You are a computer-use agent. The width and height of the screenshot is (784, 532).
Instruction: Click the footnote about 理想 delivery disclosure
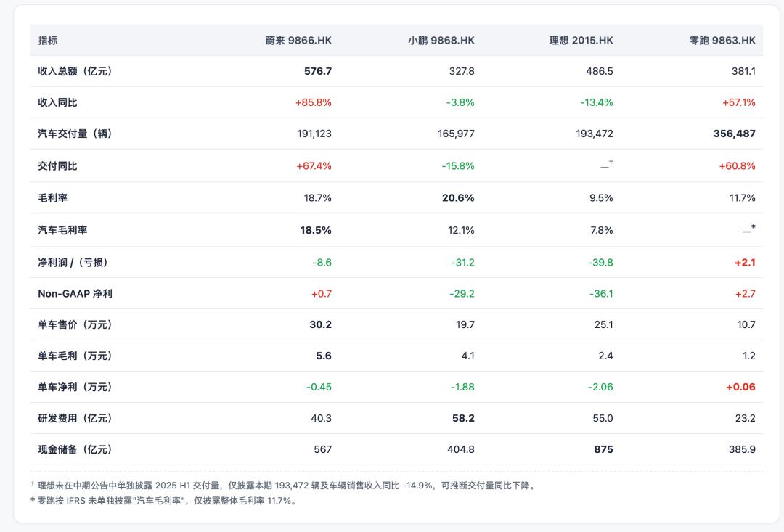click(284, 485)
